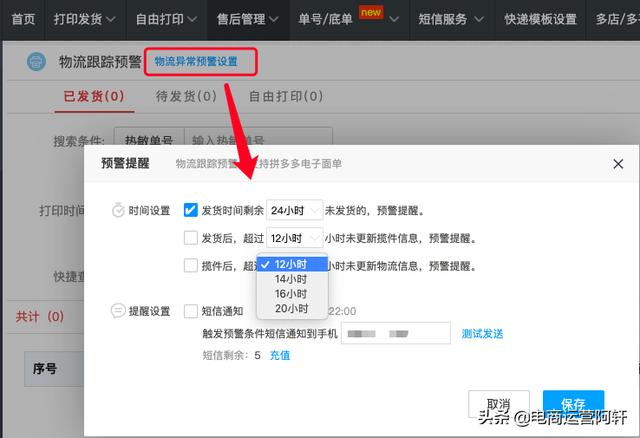Switch to the 自由打印(0) tab

(x=286, y=96)
